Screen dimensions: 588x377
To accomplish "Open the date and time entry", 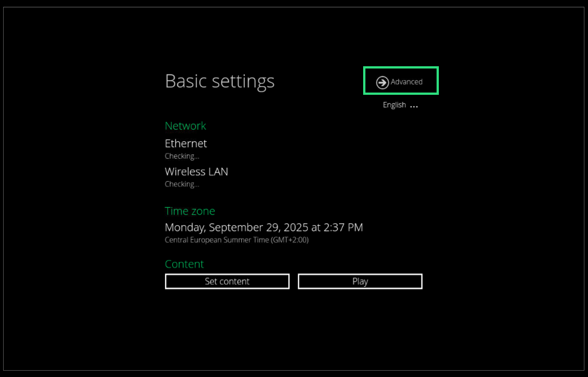I will coord(263,227).
